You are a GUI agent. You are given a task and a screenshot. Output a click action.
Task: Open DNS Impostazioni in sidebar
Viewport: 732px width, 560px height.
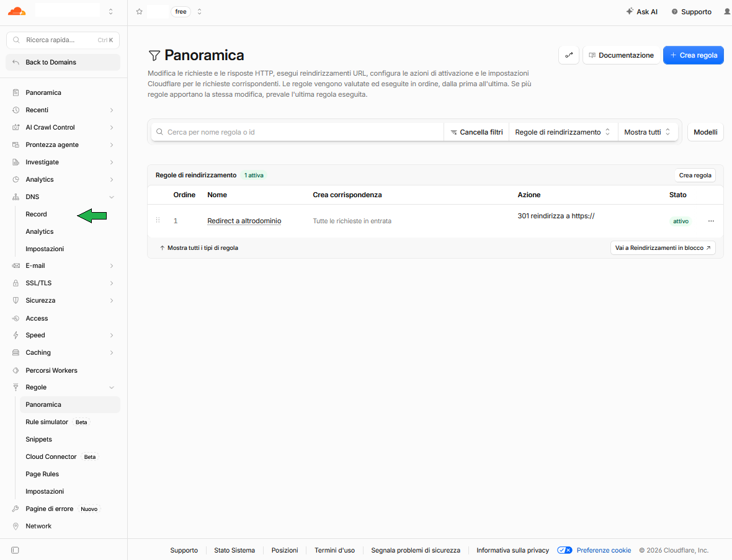click(x=45, y=249)
